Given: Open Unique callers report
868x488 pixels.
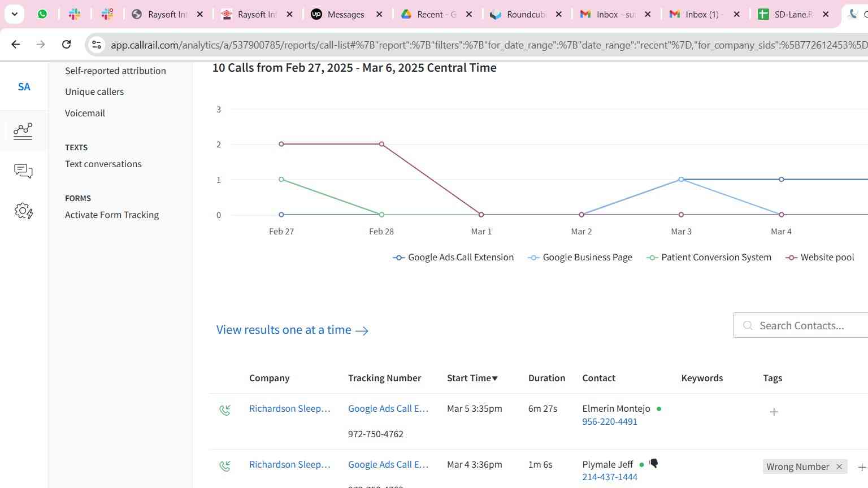Looking at the screenshot, I should [94, 91].
